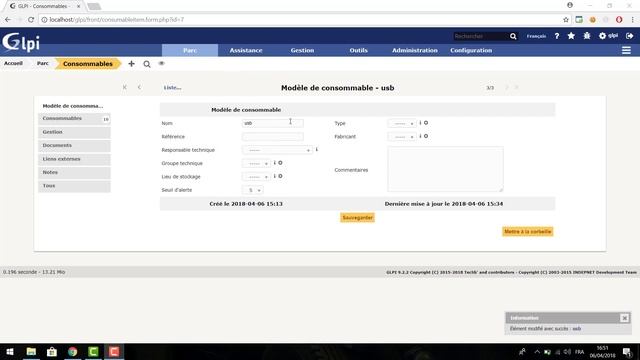Open user preferences with the gear icon
This screenshot has height=360, width=640.
click(602, 36)
